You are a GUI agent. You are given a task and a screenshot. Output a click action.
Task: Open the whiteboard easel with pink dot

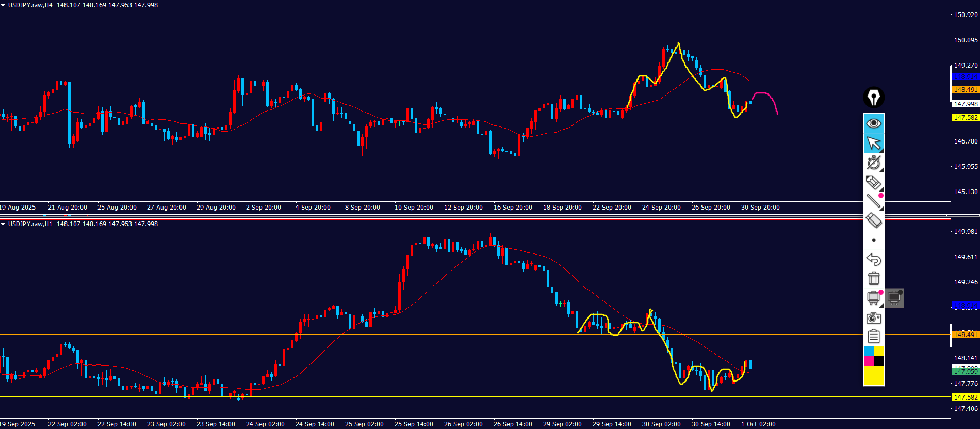(x=874, y=298)
